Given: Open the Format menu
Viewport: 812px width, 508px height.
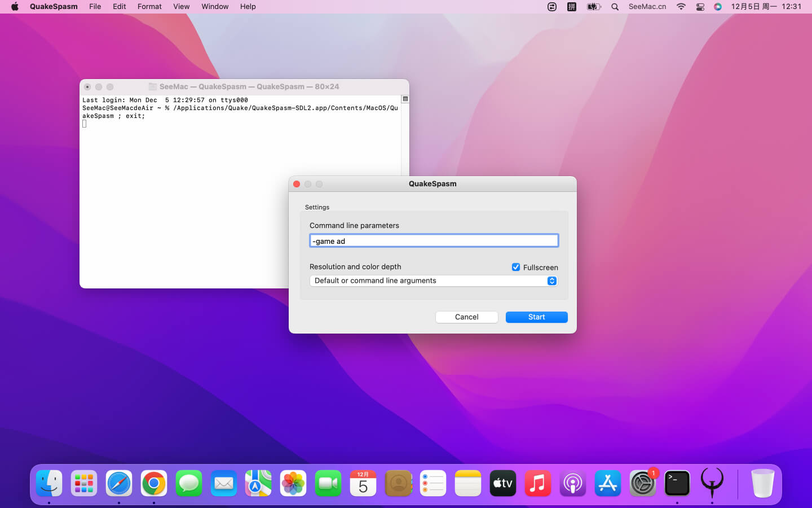Looking at the screenshot, I should click(x=149, y=7).
